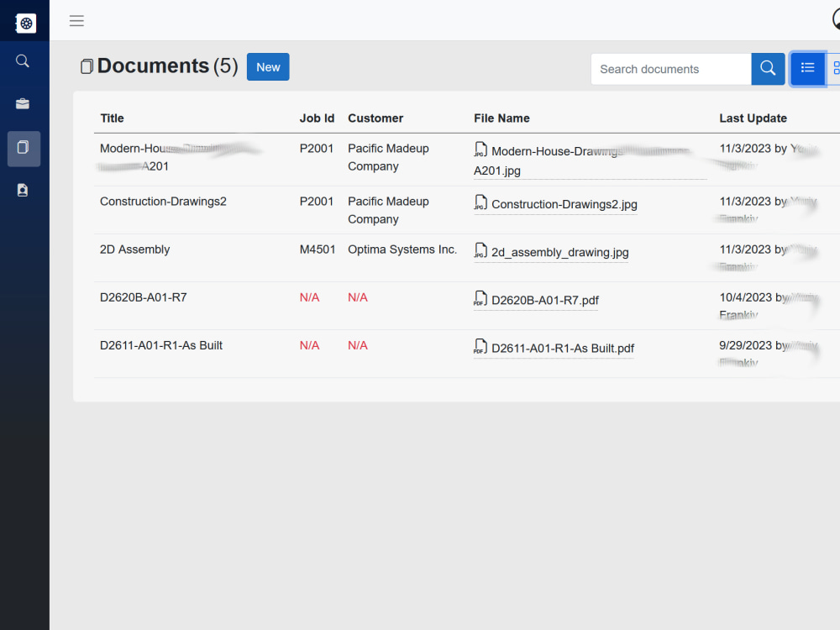Click Job Id N/A in D2620B-A01-R7 row

click(309, 297)
